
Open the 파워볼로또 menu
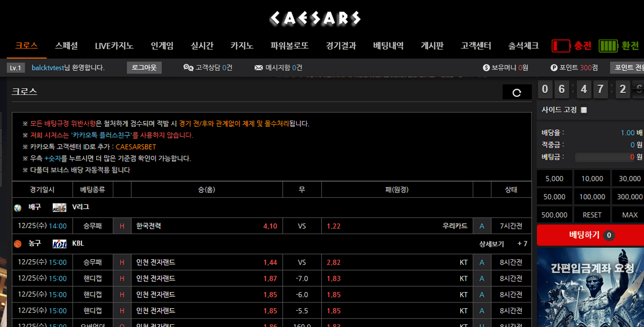(x=289, y=46)
